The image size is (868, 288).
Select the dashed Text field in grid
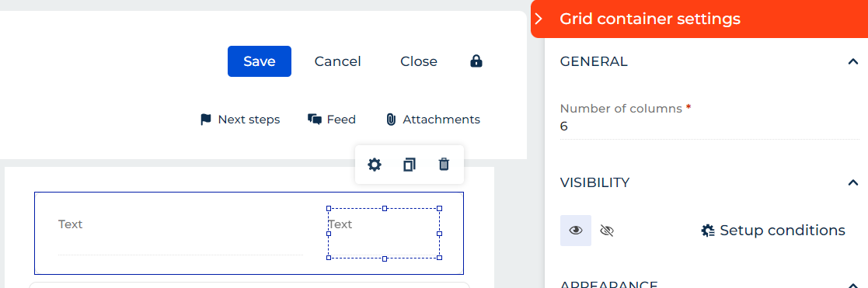pyautogui.click(x=384, y=234)
